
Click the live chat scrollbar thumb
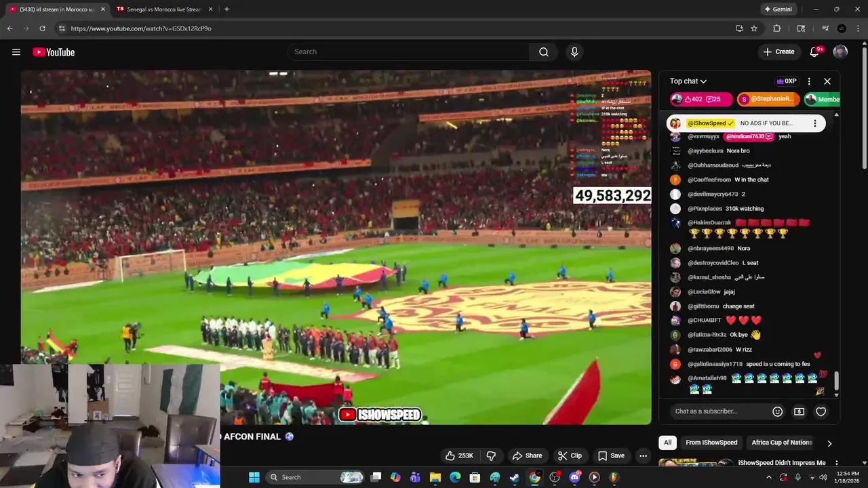pos(836,381)
